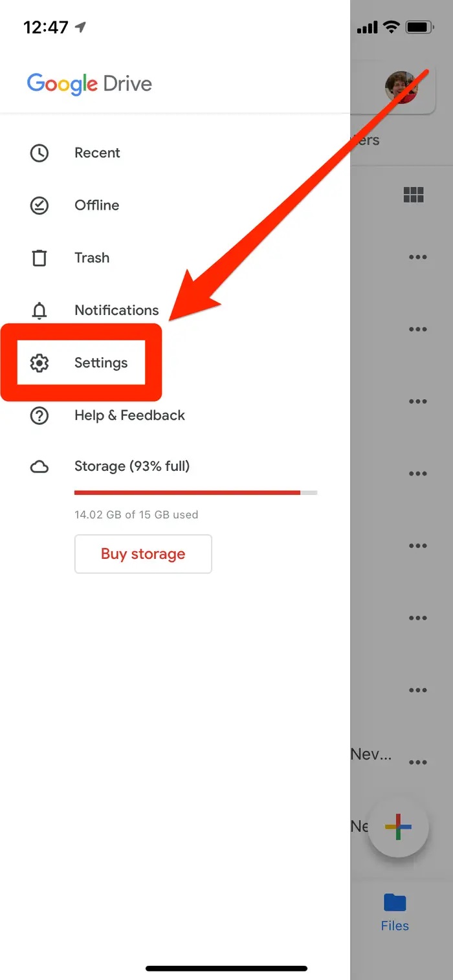Image resolution: width=453 pixels, height=980 pixels.
Task: Open the profile account avatar
Action: (401, 87)
